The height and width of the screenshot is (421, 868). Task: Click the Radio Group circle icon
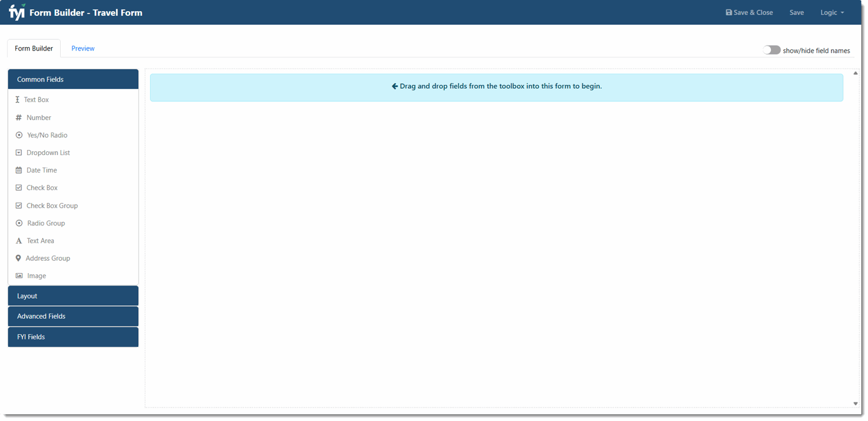(19, 223)
